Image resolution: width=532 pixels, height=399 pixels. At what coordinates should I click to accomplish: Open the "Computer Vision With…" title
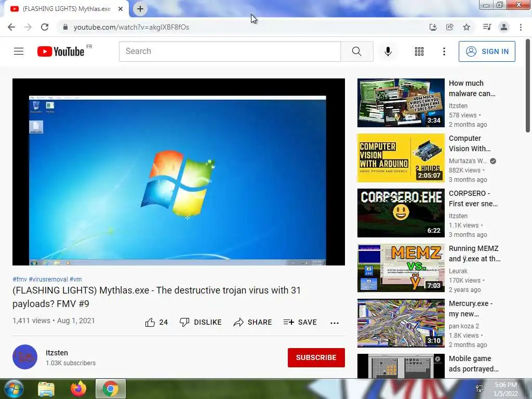[470, 143]
